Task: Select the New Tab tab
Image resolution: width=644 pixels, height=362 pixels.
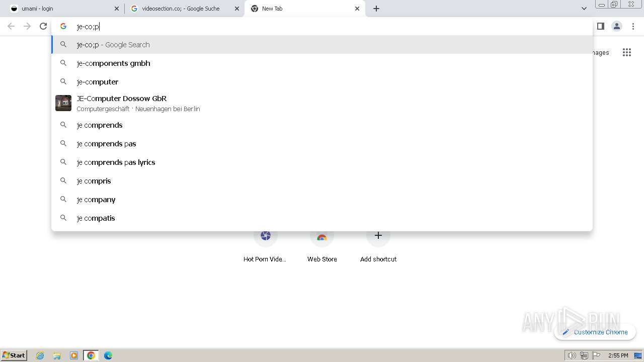Action: (305, 9)
